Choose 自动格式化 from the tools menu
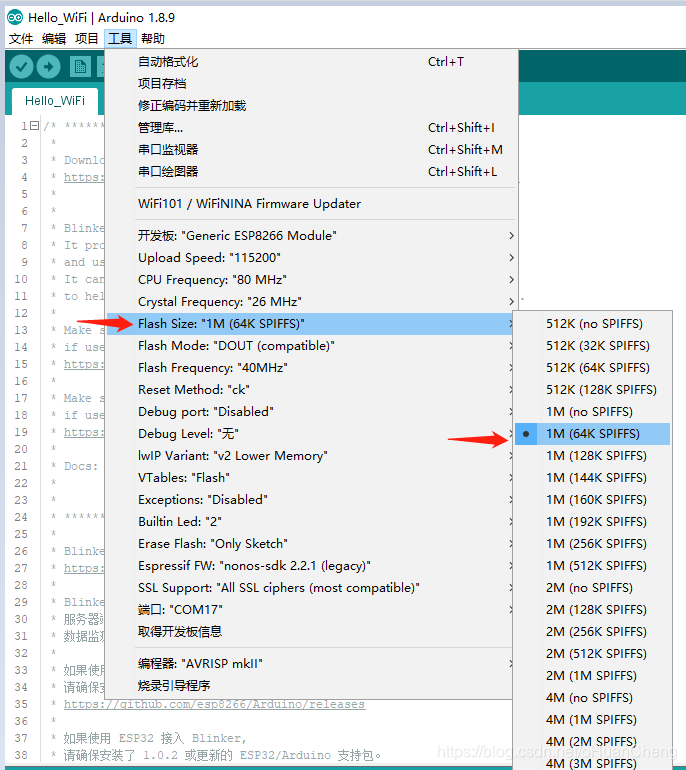The width and height of the screenshot is (686, 770). click(312, 62)
